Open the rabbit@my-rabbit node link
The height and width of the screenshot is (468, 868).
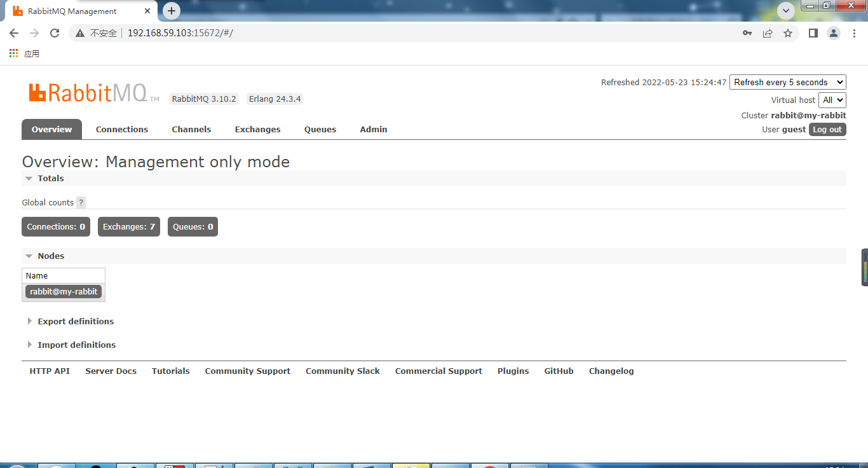(64, 292)
